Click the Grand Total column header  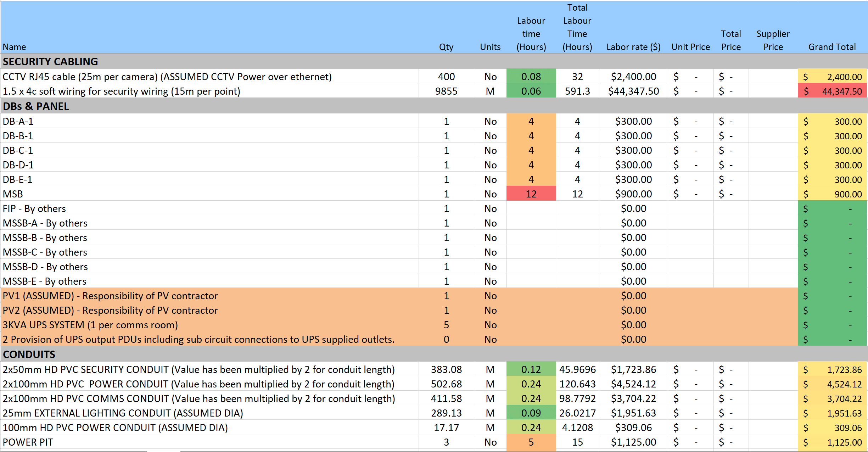pyautogui.click(x=831, y=47)
